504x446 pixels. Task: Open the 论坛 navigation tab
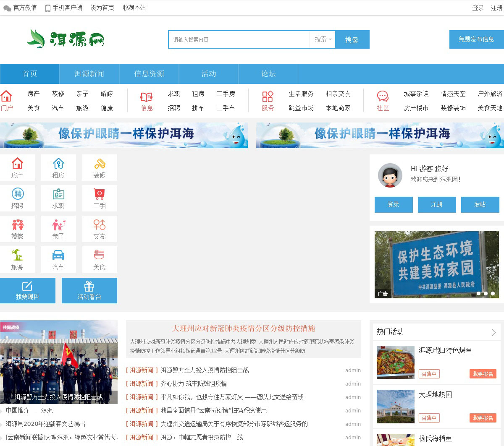[268, 74]
